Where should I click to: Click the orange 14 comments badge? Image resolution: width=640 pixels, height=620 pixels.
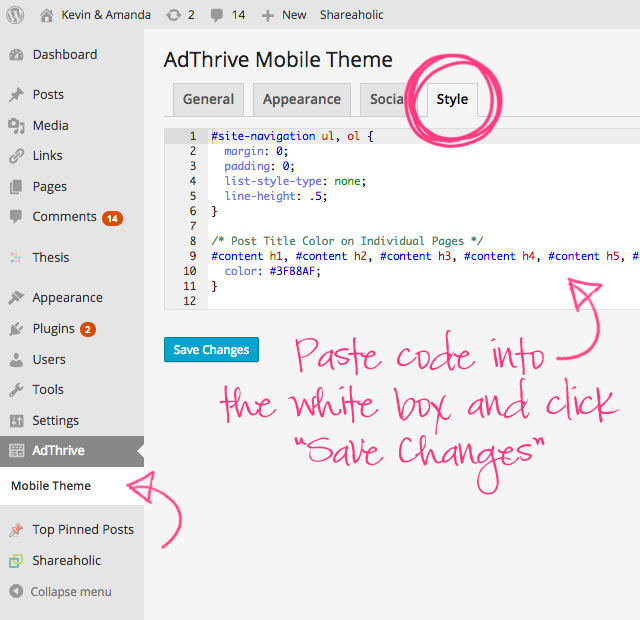112,219
